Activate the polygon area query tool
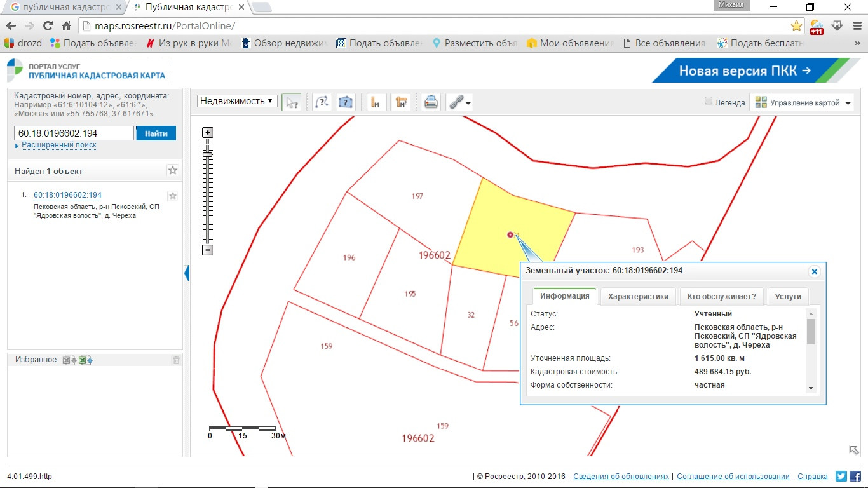Screen dimensions: 868x488 [345, 102]
